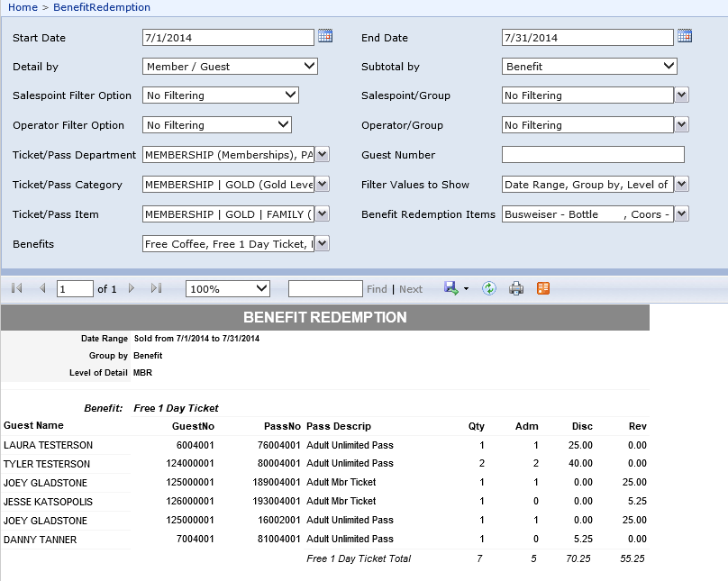Image resolution: width=728 pixels, height=581 pixels.
Task: Click the BenefitRedemption breadcrumb link
Action: 102,7
